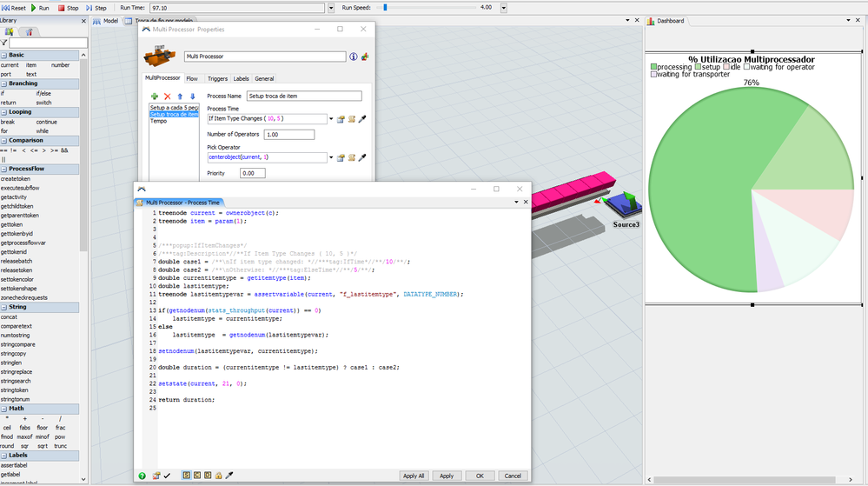Click the green help icon in code editor

[142, 476]
